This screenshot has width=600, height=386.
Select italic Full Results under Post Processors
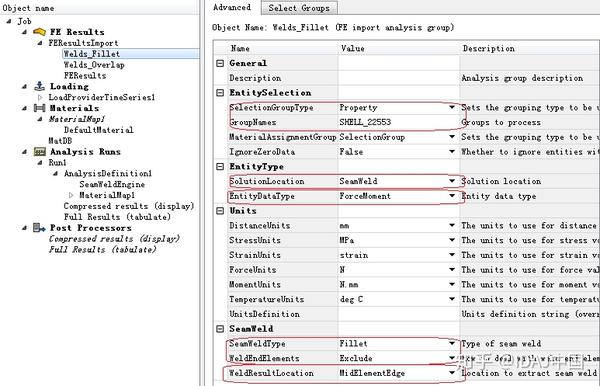[x=103, y=249]
